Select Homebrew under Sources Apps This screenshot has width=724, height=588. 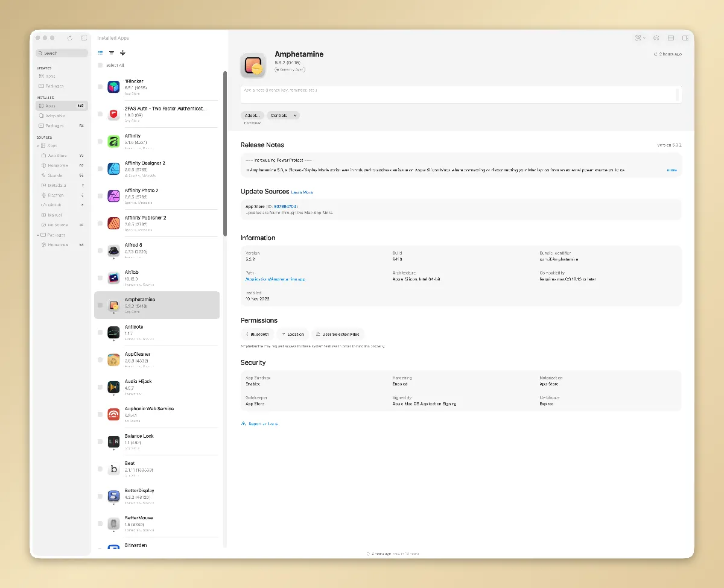tap(58, 165)
